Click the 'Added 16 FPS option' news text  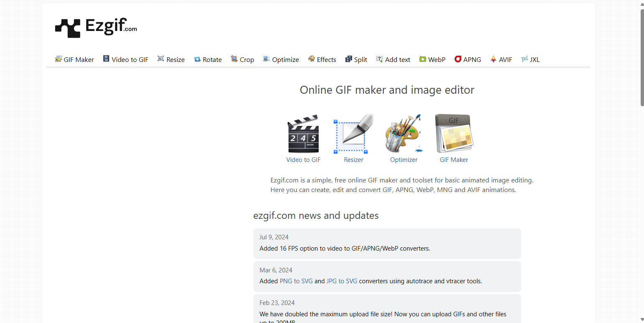click(x=345, y=249)
